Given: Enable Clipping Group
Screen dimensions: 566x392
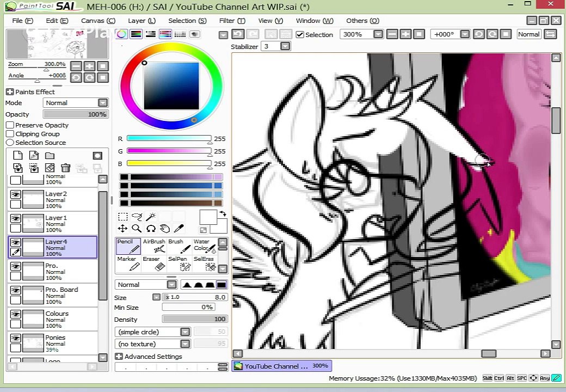Looking at the screenshot, I should point(10,134).
